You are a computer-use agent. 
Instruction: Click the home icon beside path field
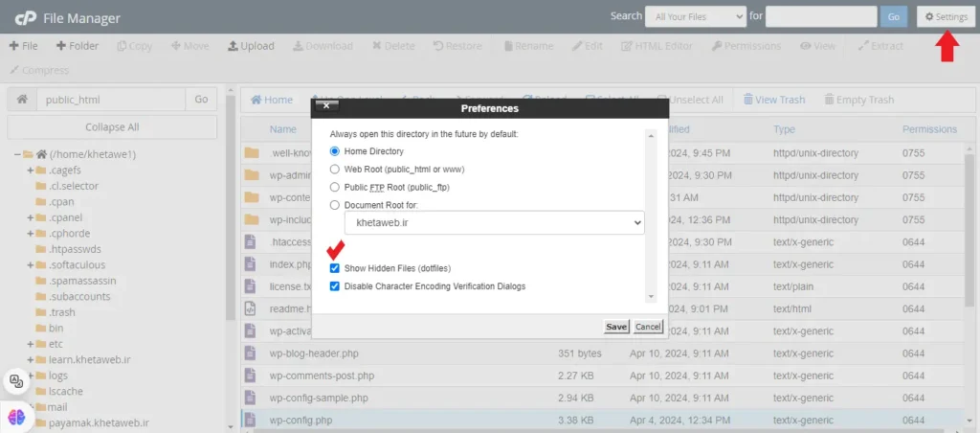click(x=22, y=100)
